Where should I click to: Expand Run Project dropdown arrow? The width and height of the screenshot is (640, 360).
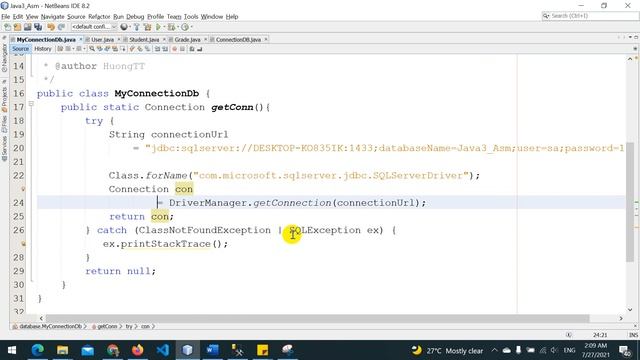coord(164,27)
